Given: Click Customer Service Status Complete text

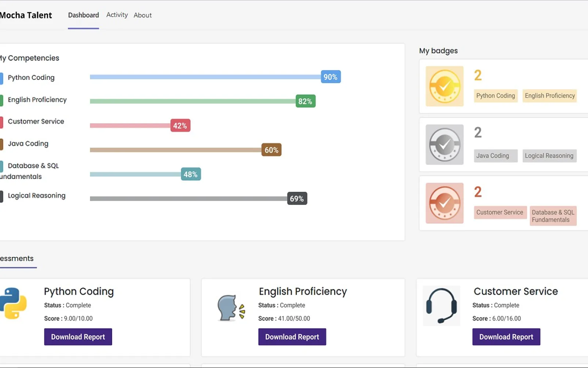Looking at the screenshot, I should click(496, 305).
